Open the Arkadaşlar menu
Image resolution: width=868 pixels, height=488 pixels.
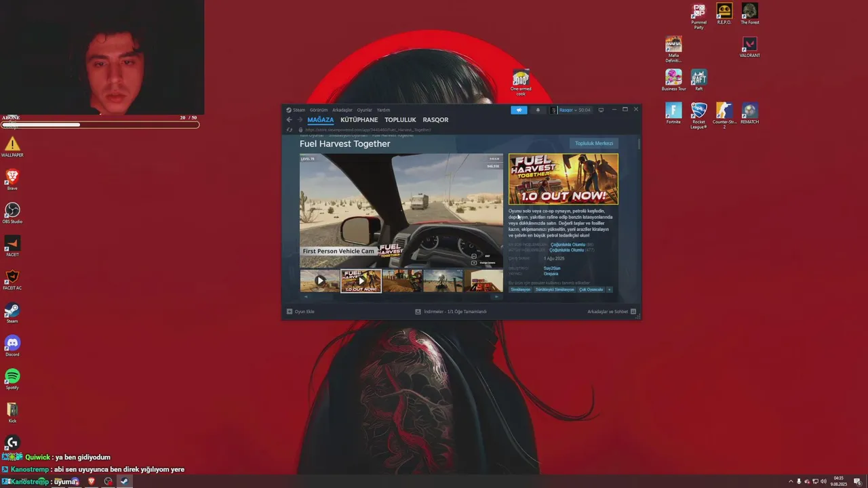click(342, 110)
